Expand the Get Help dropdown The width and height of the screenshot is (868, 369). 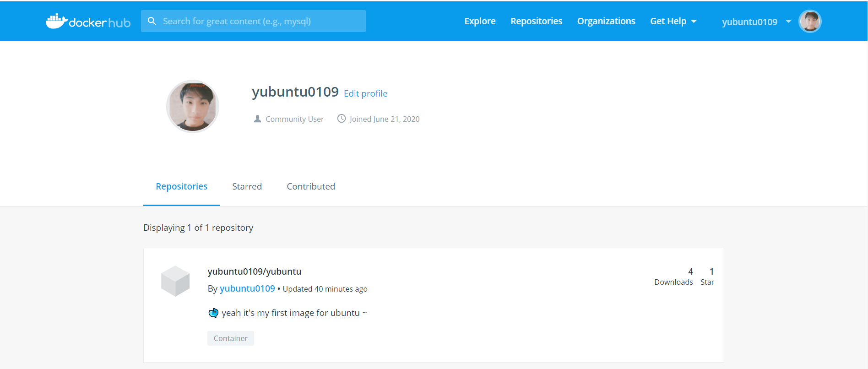pos(668,21)
